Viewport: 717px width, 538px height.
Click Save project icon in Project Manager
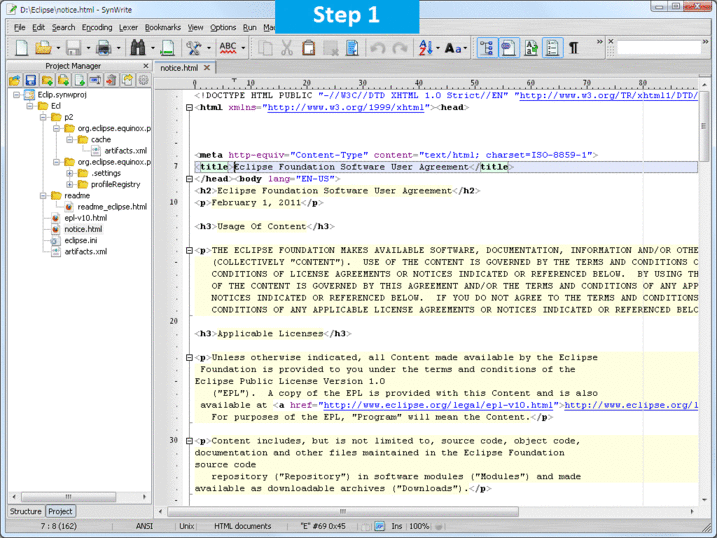point(31,80)
